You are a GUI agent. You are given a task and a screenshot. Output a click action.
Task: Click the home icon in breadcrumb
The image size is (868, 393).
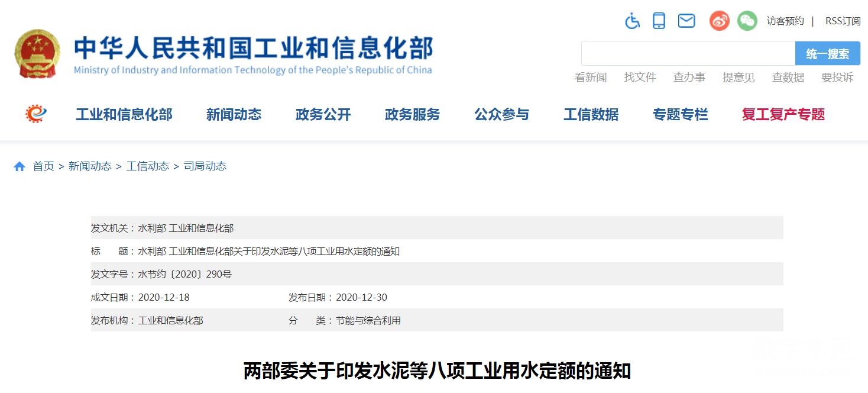20,166
